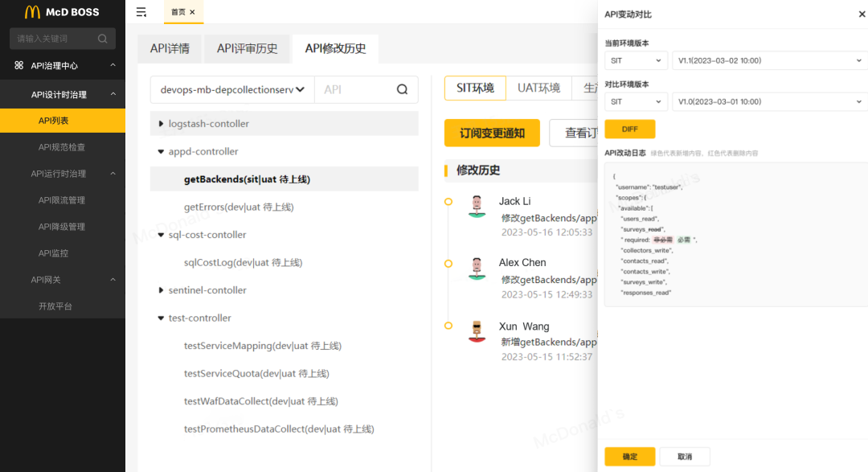868x472 pixels.
Task: Switch to the API详情 tab
Action: pyautogui.click(x=170, y=48)
